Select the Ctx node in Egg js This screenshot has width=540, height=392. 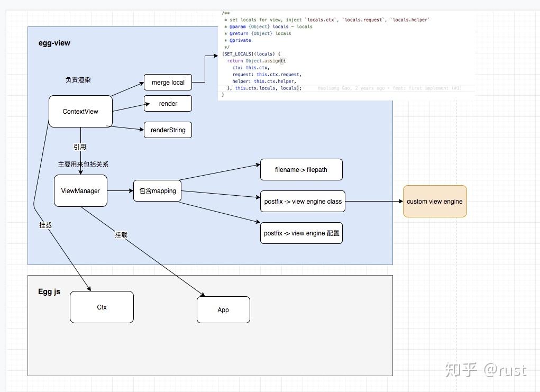pos(102,307)
